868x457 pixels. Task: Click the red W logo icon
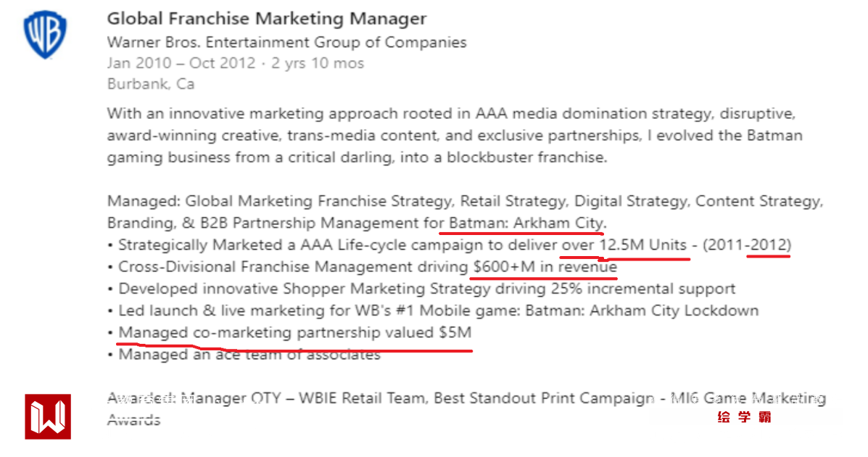click(48, 416)
